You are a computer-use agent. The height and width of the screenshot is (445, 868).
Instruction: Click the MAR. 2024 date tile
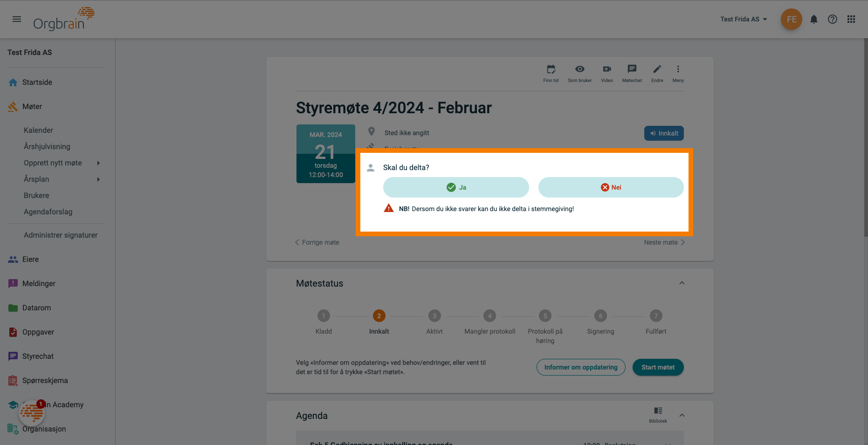(x=326, y=154)
